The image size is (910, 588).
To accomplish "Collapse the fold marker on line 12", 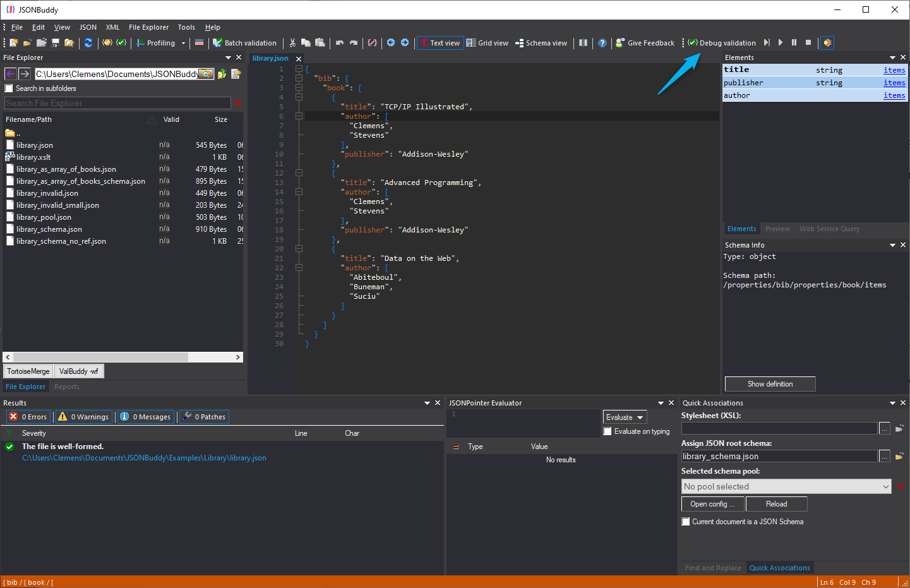I will pos(299,173).
